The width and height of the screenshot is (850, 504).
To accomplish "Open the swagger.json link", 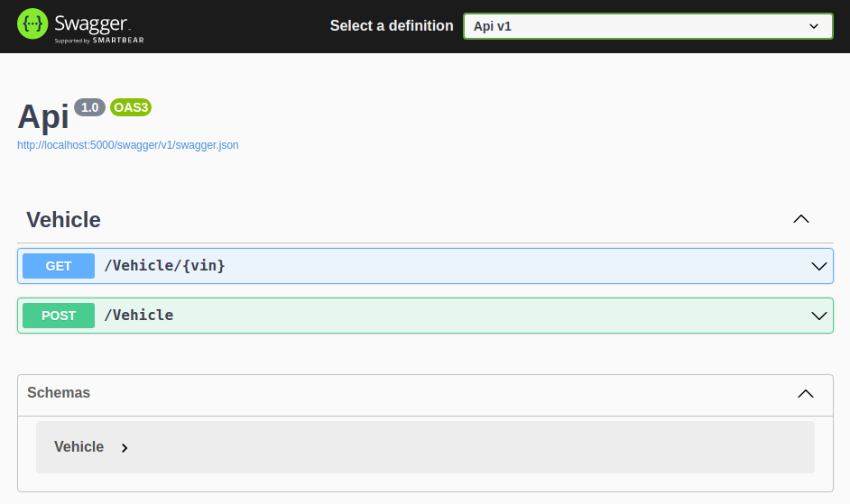I will tap(128, 144).
